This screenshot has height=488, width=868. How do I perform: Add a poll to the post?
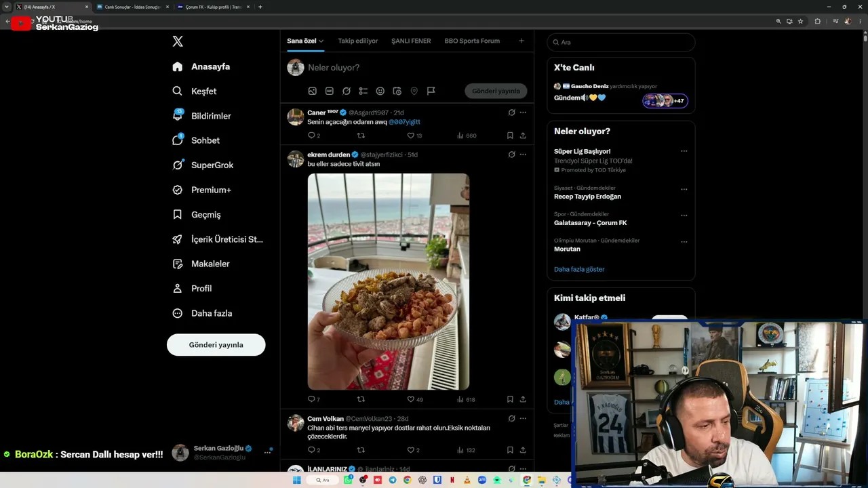pyautogui.click(x=363, y=91)
